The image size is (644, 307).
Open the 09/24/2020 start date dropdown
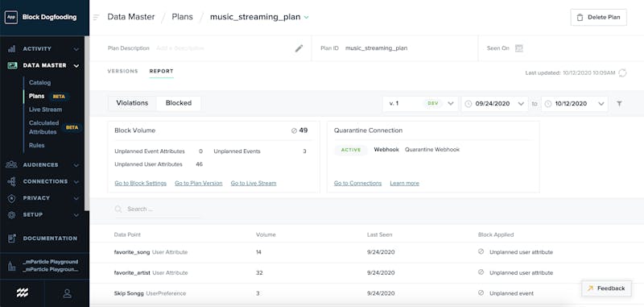pyautogui.click(x=494, y=104)
